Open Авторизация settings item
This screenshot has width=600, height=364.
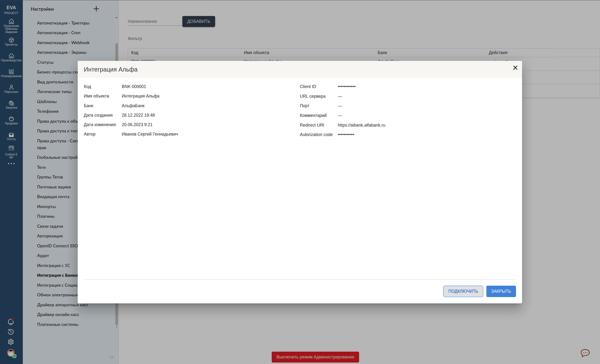point(50,236)
